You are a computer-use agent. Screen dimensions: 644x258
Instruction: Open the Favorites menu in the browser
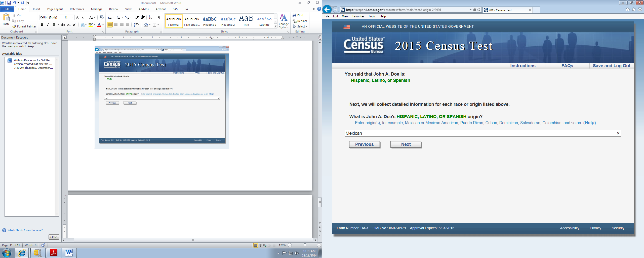click(358, 16)
